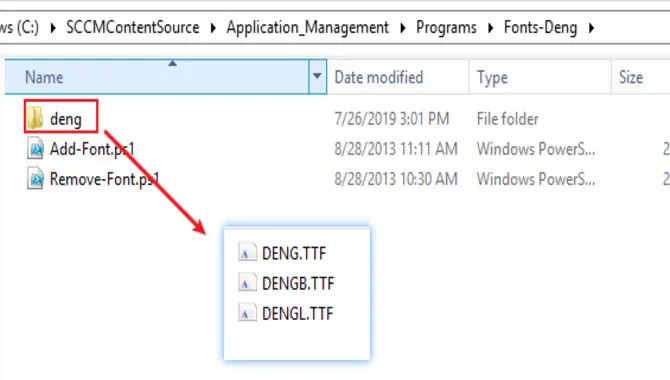Image resolution: width=670 pixels, height=380 pixels.
Task: Sort by Name column header
Action: pyautogui.click(x=157, y=77)
